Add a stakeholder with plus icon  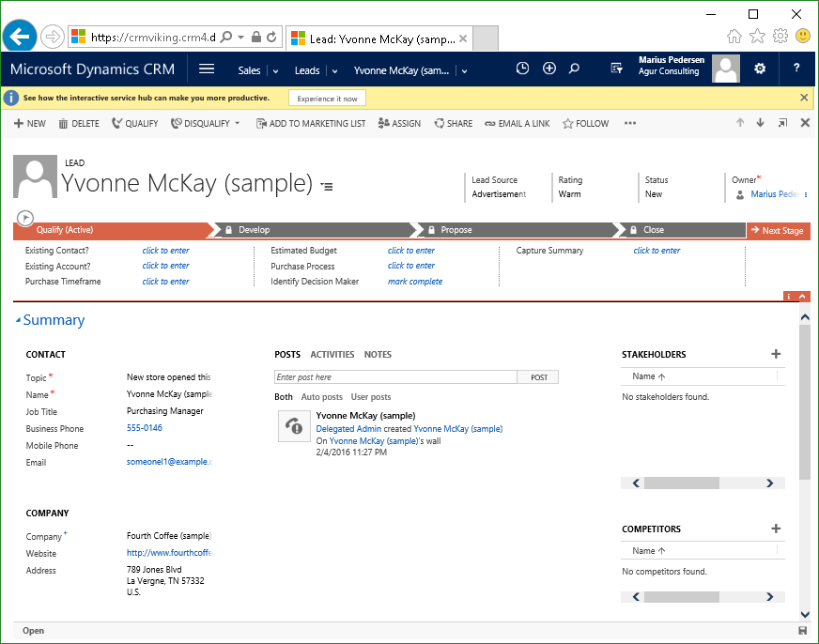tap(776, 354)
